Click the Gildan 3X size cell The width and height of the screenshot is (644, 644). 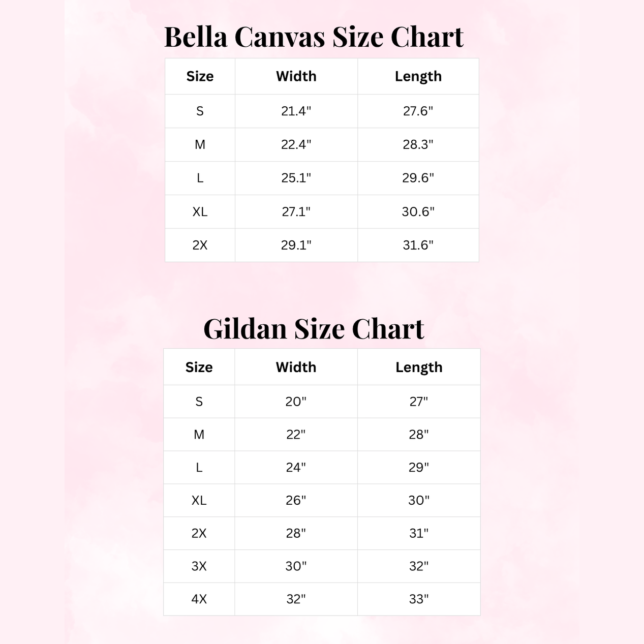click(199, 566)
